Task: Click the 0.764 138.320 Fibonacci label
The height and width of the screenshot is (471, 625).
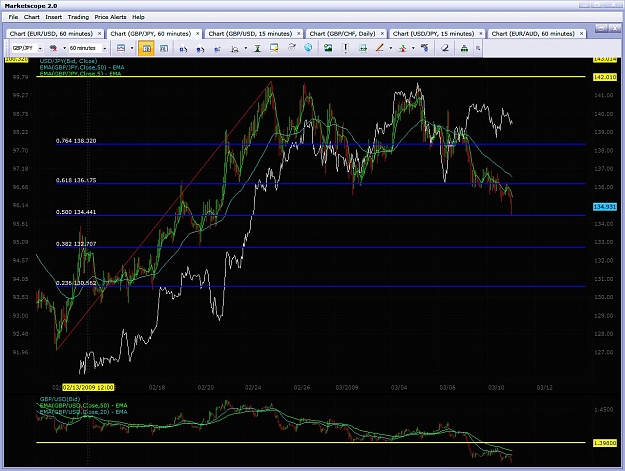Action: pos(76,141)
